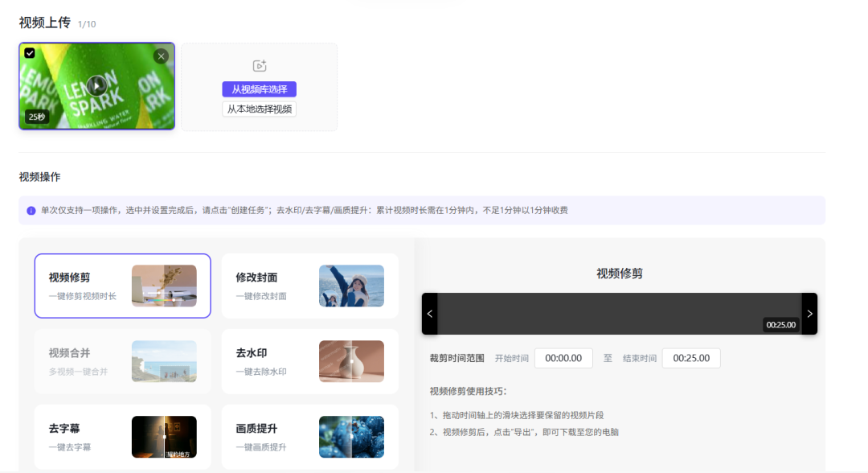The height and width of the screenshot is (473, 868).
Task: Select the 画质提升 quality enhancement card
Action: pyautogui.click(x=309, y=437)
